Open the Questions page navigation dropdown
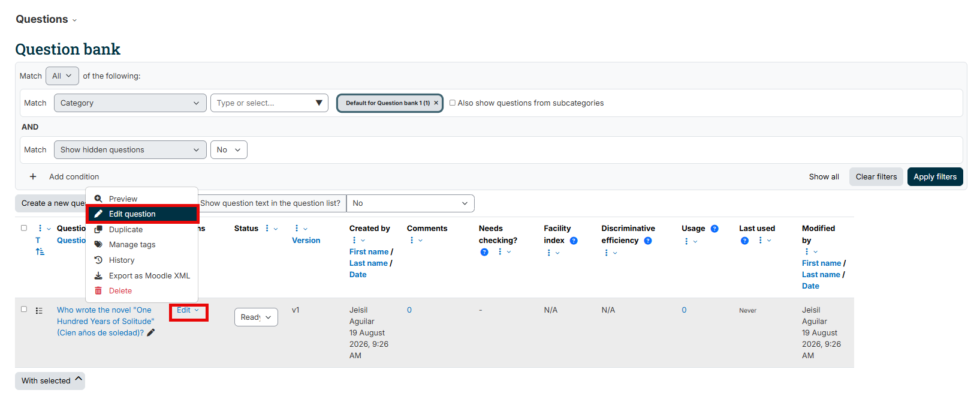Viewport: 980px width, 396px height. (46, 19)
